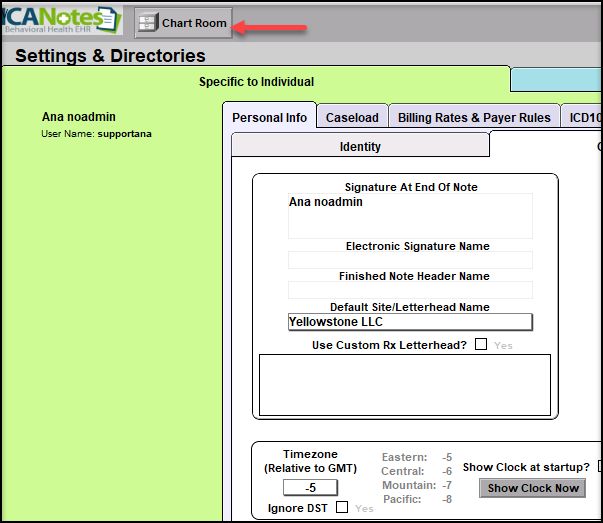Click the Timezone offset field

310,488
